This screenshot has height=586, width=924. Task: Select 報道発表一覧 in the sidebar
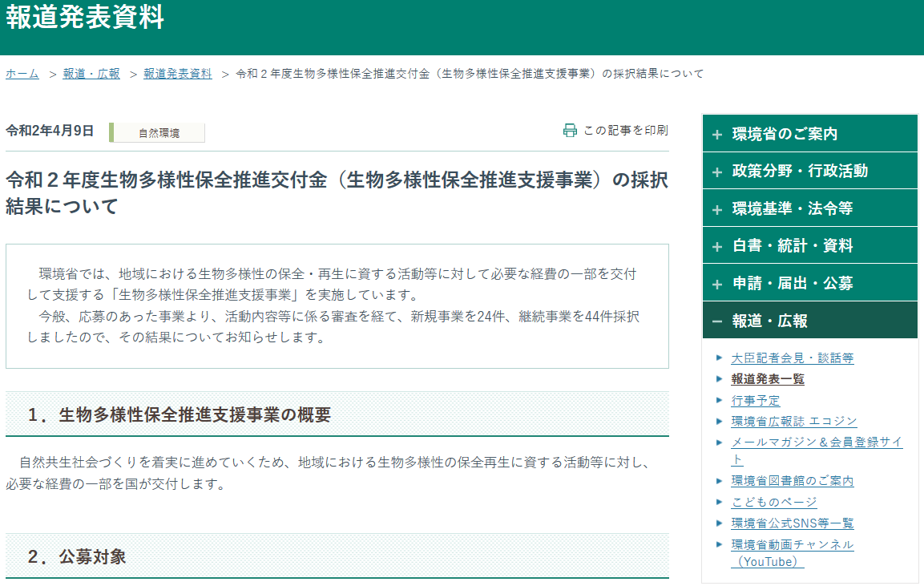(767, 379)
